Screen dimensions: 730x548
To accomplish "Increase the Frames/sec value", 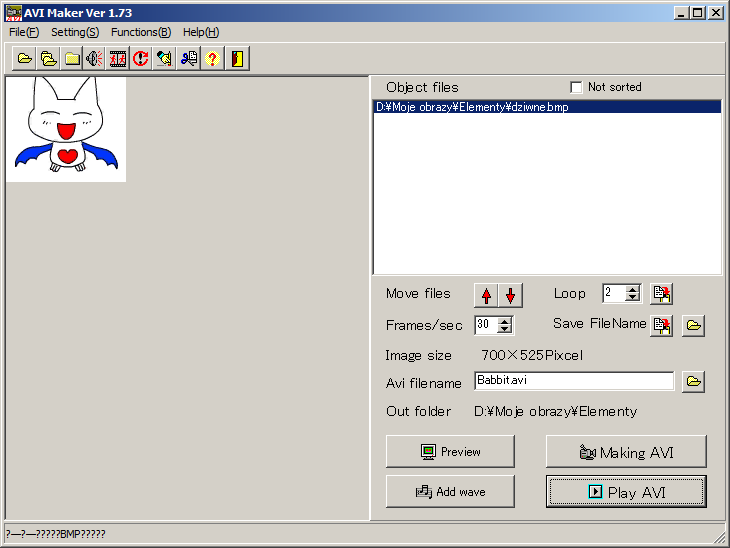I will [504, 321].
